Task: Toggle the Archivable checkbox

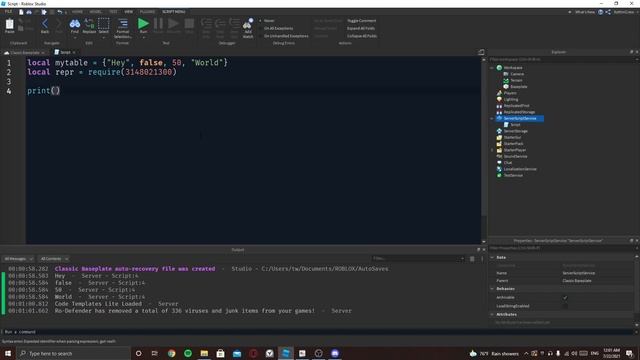Action: [565, 298]
